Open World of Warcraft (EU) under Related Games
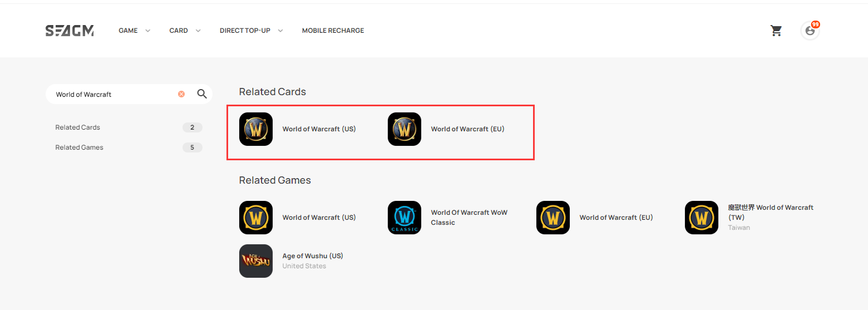 click(616, 218)
